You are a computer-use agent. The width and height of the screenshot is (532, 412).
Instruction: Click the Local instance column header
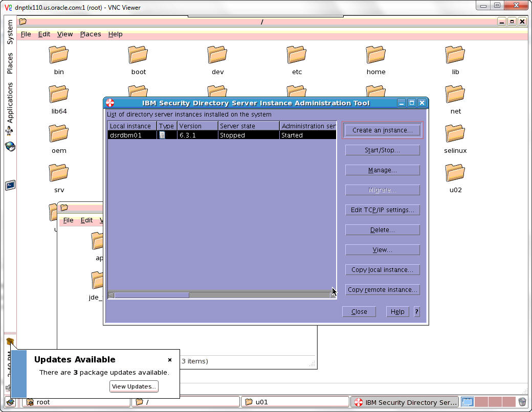132,126
